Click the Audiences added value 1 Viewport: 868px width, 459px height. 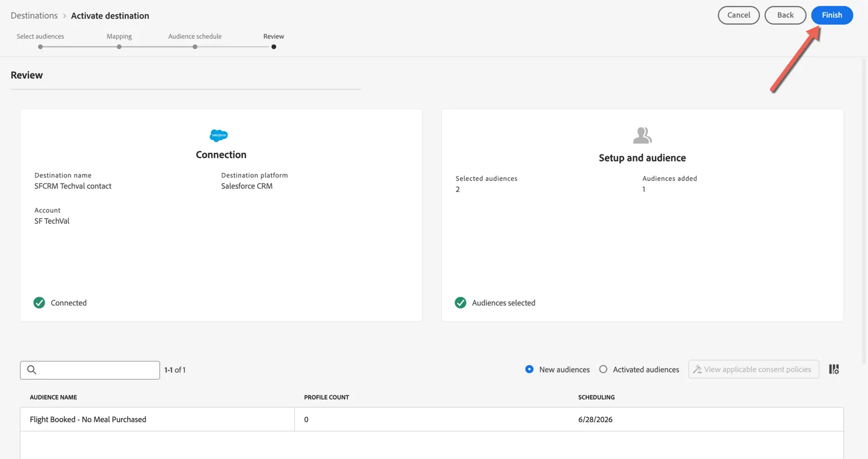tap(644, 190)
